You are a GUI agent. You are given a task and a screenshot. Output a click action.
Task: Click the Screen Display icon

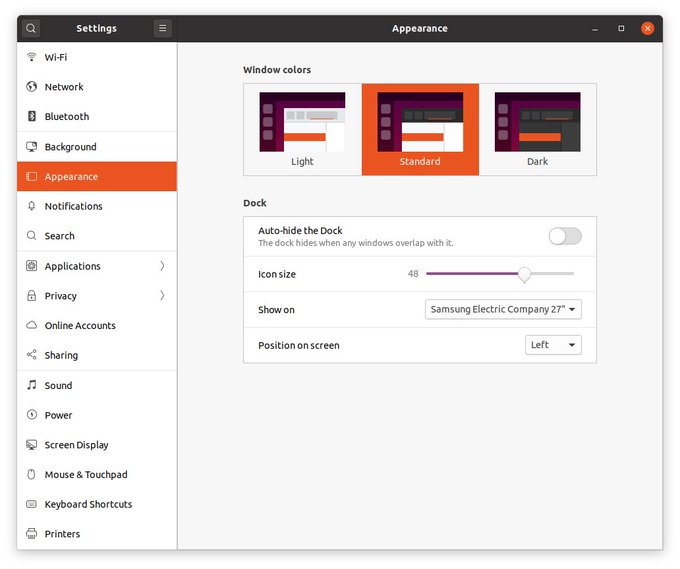click(x=31, y=445)
